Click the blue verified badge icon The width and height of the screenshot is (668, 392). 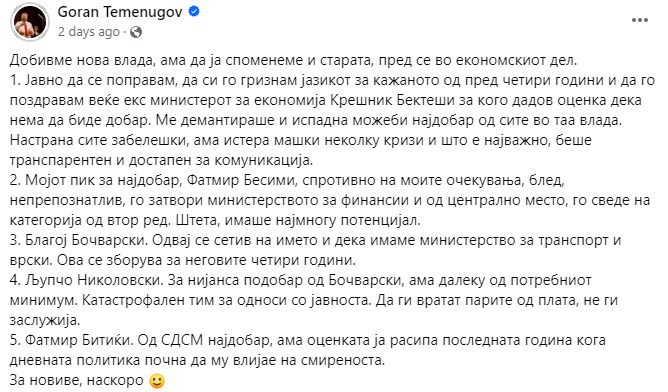pyautogui.click(x=194, y=12)
